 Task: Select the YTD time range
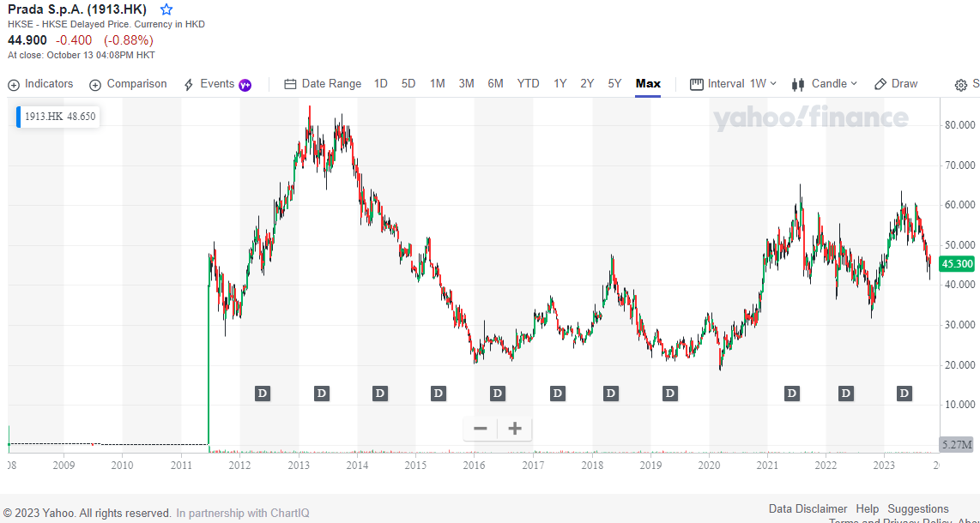528,84
